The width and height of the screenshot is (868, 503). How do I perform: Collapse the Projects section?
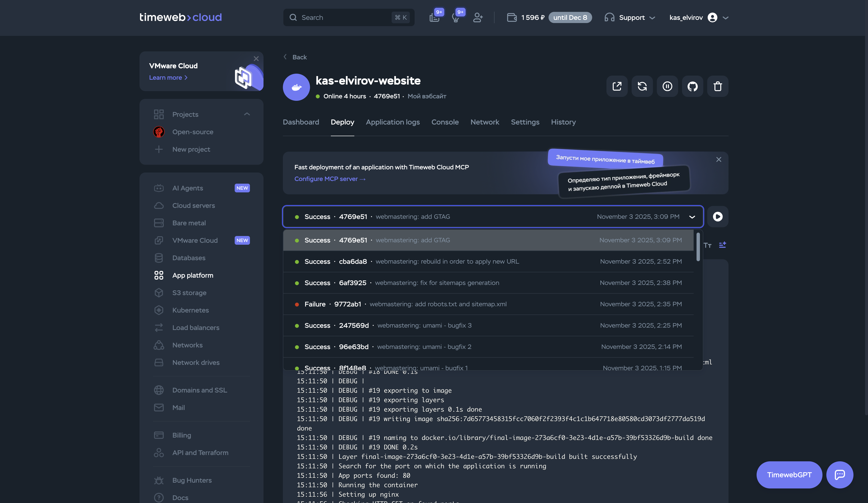click(x=247, y=114)
